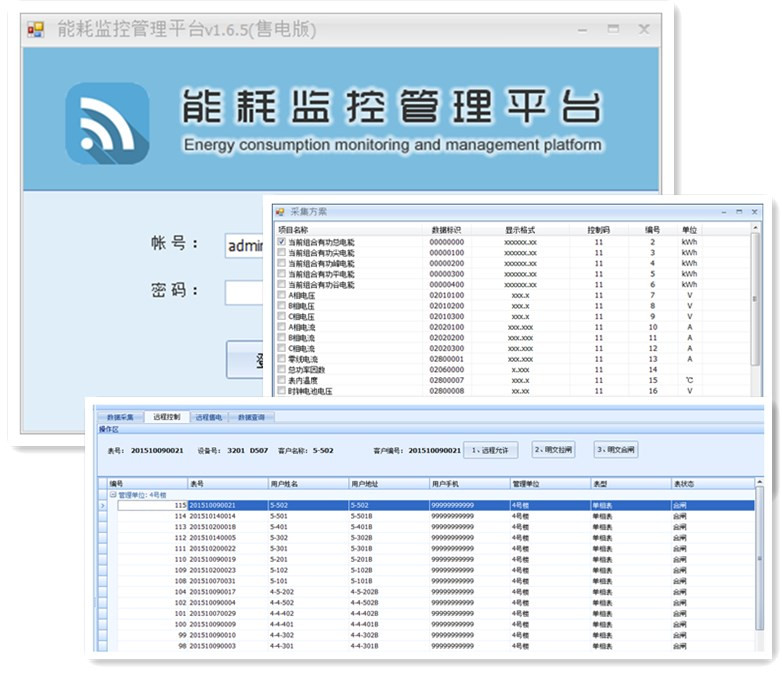Sort by the 显示格式 column header
This screenshot has height=680, width=782.
tap(520, 230)
